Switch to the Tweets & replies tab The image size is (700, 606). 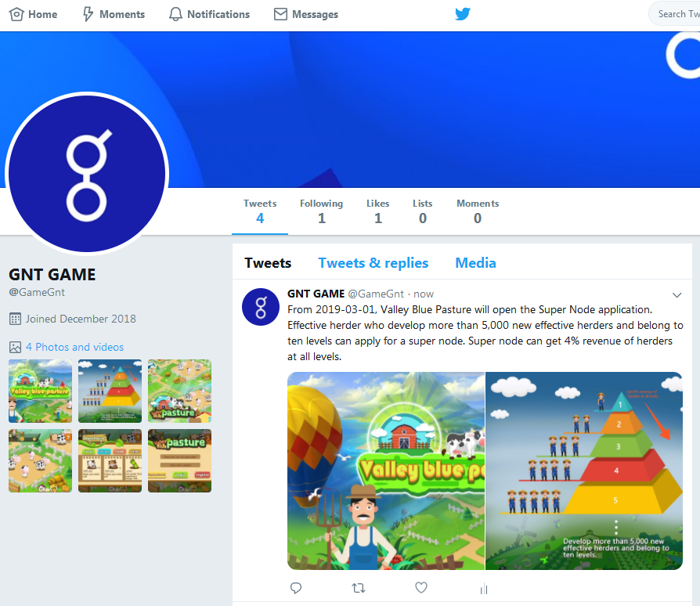point(373,263)
